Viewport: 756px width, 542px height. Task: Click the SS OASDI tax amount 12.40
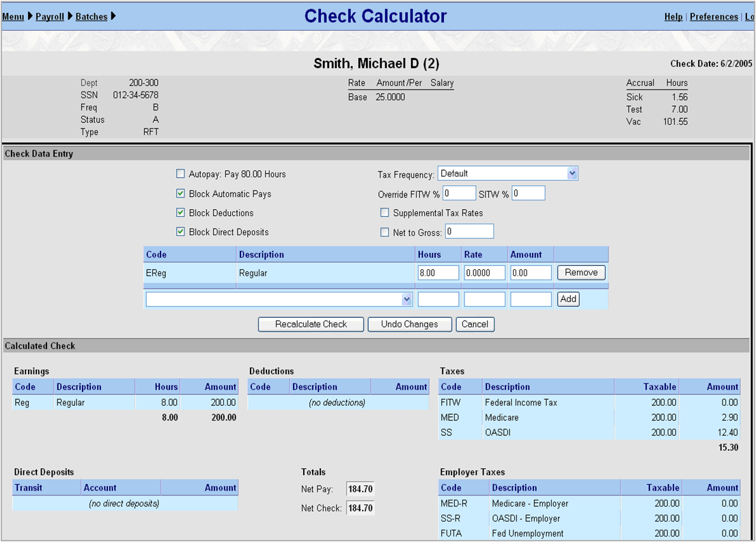point(727,433)
